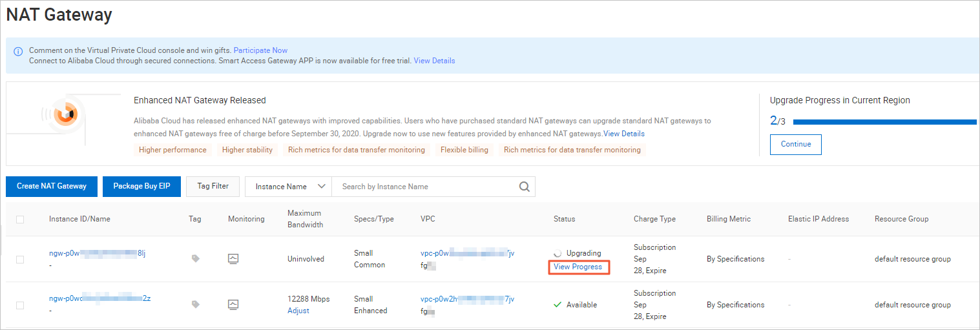This screenshot has width=980, height=330.
Task: Click the Specs/Type column header
Action: point(373,219)
